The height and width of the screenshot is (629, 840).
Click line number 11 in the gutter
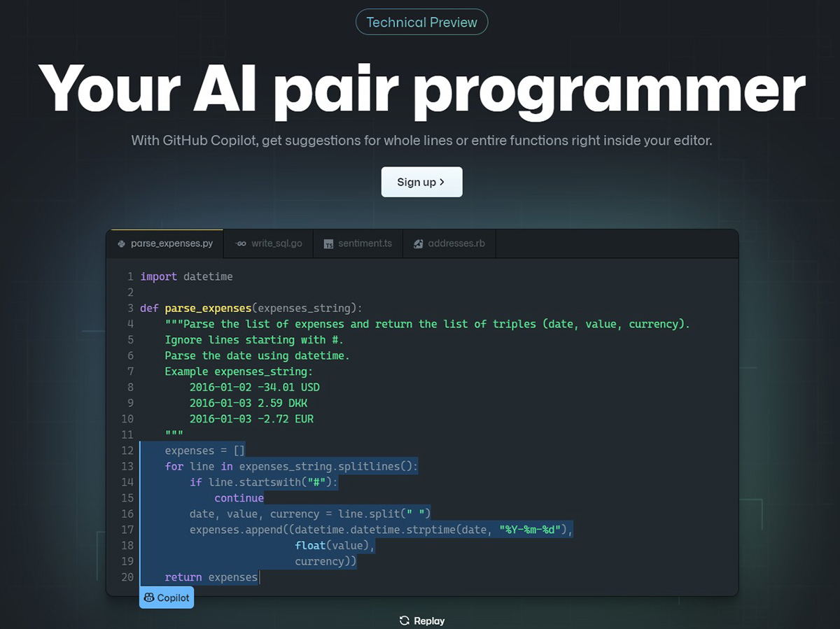pos(127,434)
